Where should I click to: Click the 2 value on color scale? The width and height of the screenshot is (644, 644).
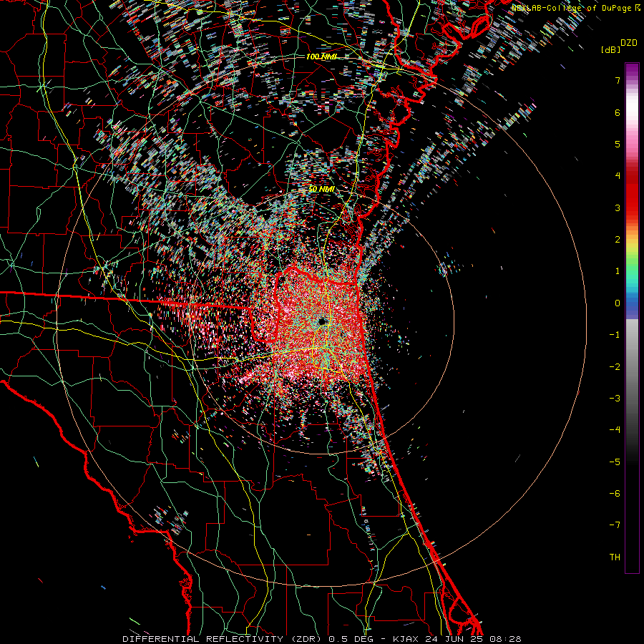618,240
